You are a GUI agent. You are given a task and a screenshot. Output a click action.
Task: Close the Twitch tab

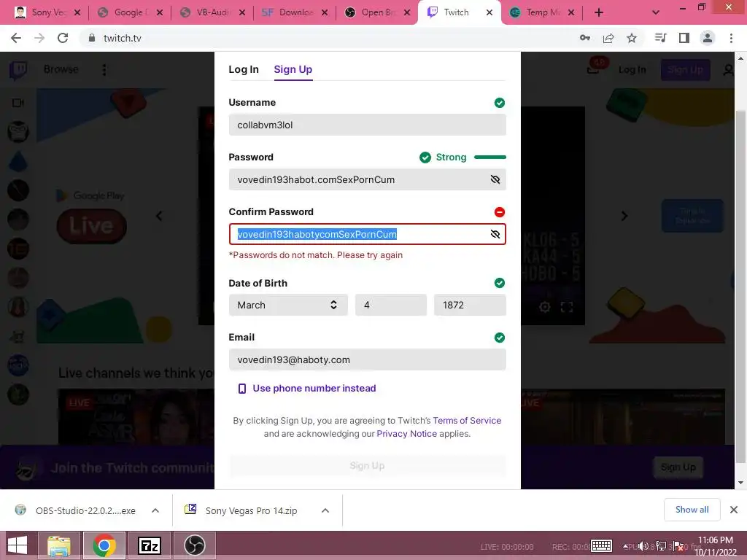click(x=489, y=12)
